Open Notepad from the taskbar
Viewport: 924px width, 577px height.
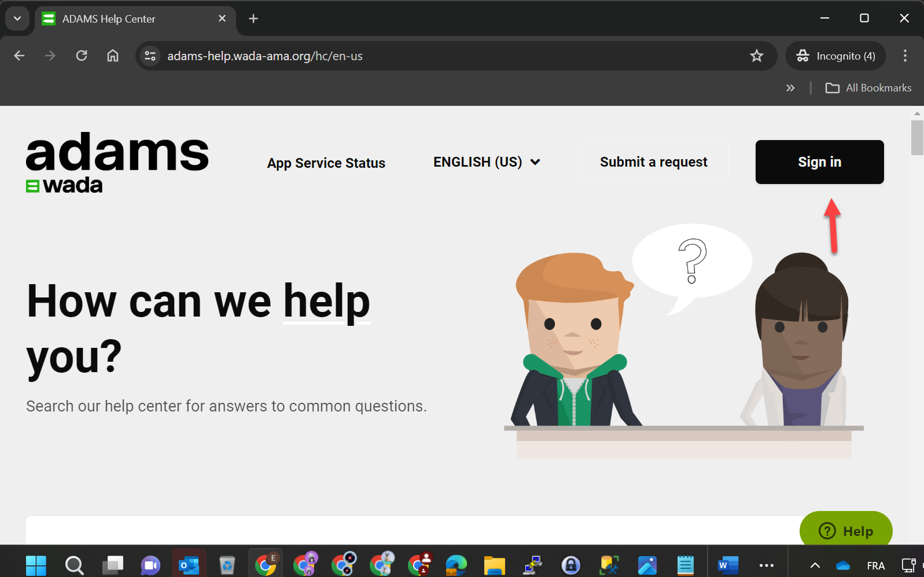[x=685, y=565]
